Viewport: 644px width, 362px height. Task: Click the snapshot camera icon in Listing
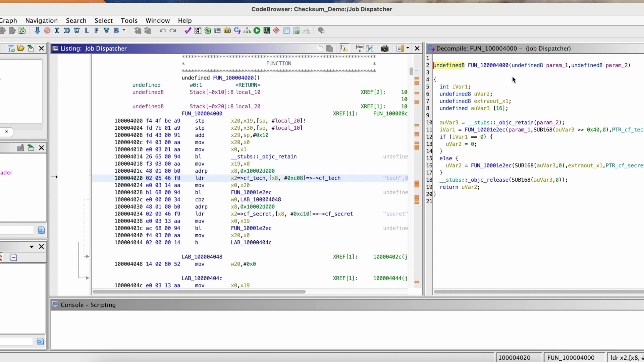click(385, 48)
